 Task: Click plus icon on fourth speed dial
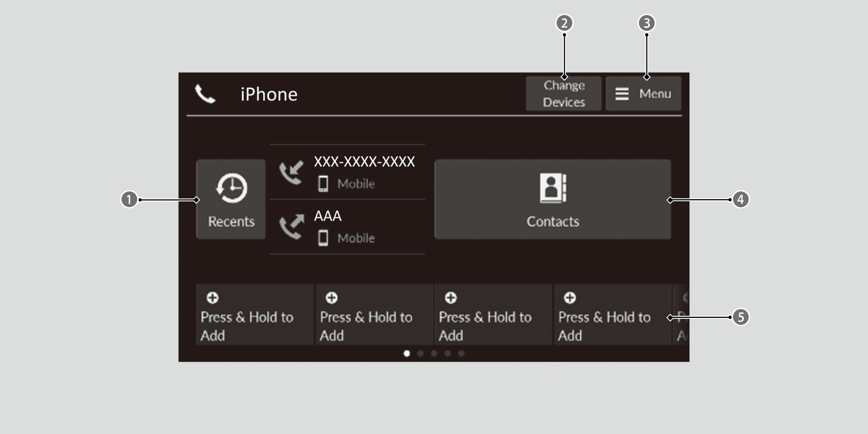pyautogui.click(x=570, y=298)
